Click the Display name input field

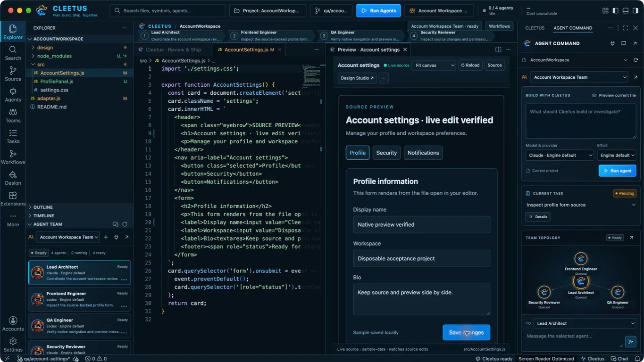[x=421, y=224]
